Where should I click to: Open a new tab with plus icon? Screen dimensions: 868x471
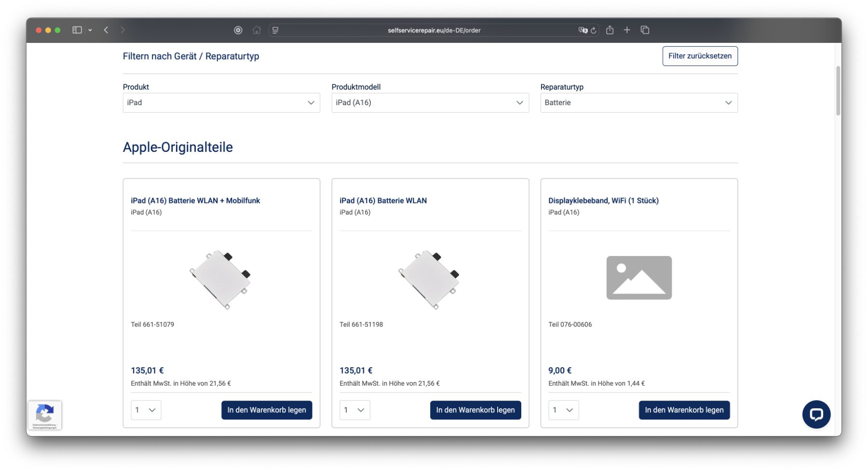(x=627, y=30)
